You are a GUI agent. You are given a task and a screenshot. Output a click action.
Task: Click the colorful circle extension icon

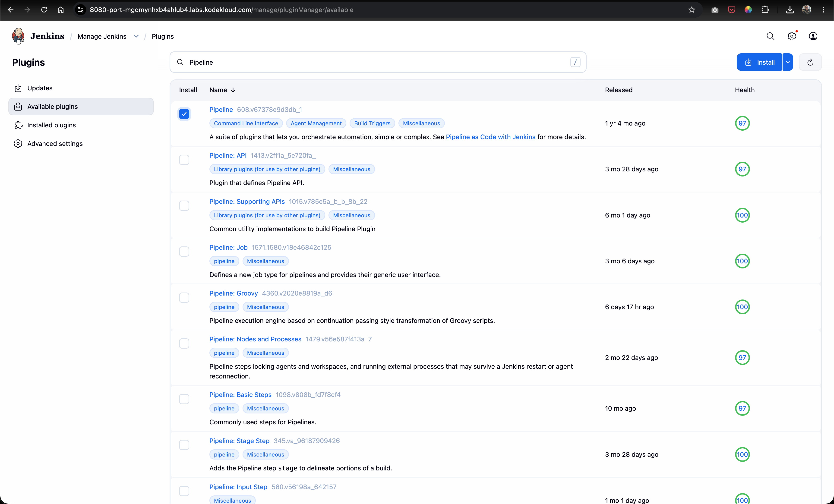[x=748, y=10]
